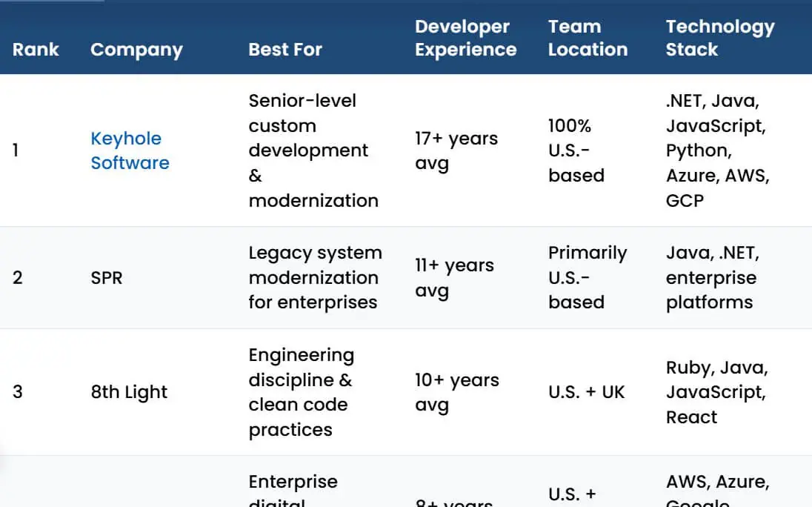Click the 10+ years avg cell
Image resolution: width=812 pixels, height=507 pixels.
tap(456, 392)
